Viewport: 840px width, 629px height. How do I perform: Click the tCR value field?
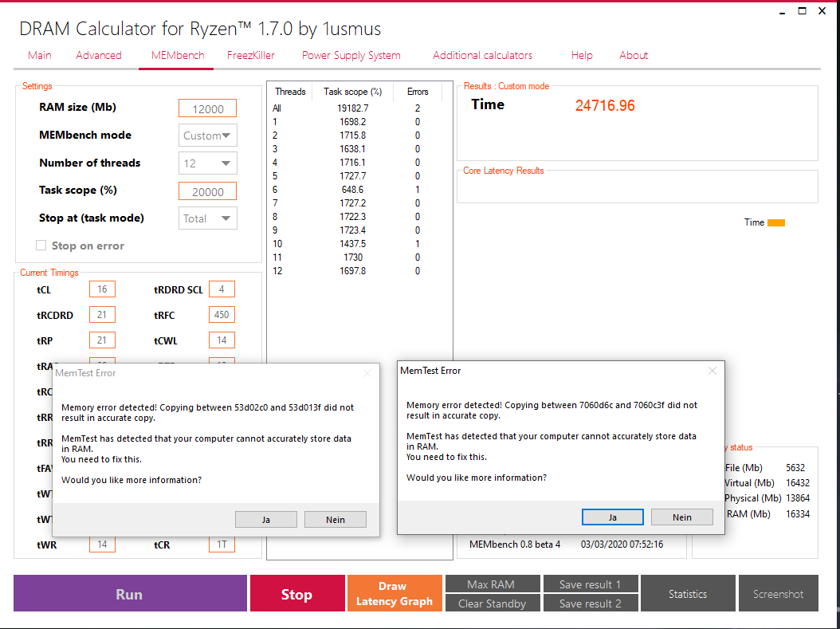[222, 544]
